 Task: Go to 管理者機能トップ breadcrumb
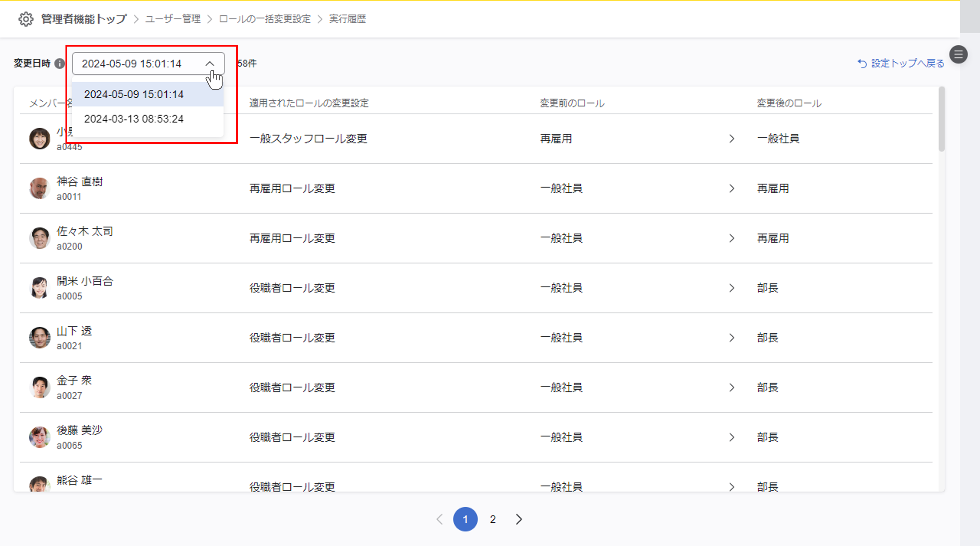click(x=84, y=19)
